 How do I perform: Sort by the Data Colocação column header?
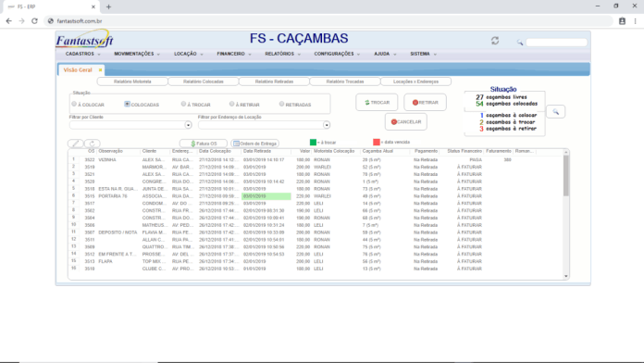pyautogui.click(x=215, y=151)
